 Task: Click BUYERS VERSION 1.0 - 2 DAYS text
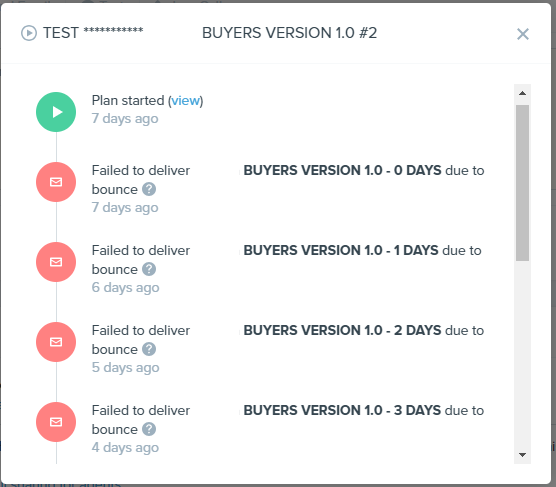coord(343,331)
